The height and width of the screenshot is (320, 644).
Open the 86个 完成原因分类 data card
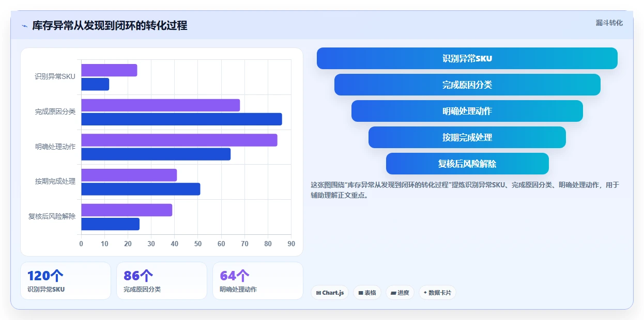coord(162,281)
